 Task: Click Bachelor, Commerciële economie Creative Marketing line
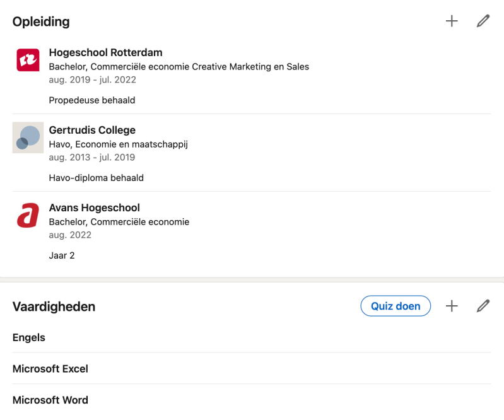point(179,67)
